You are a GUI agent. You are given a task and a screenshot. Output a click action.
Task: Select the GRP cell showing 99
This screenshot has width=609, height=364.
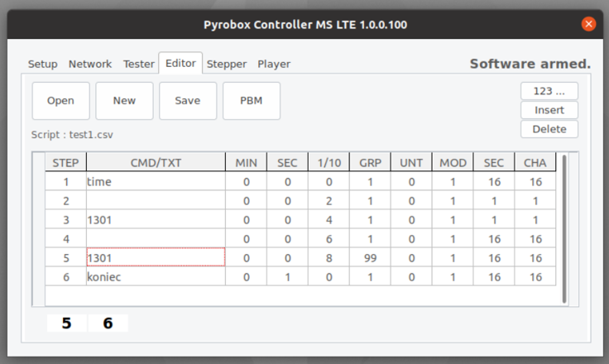(x=370, y=258)
